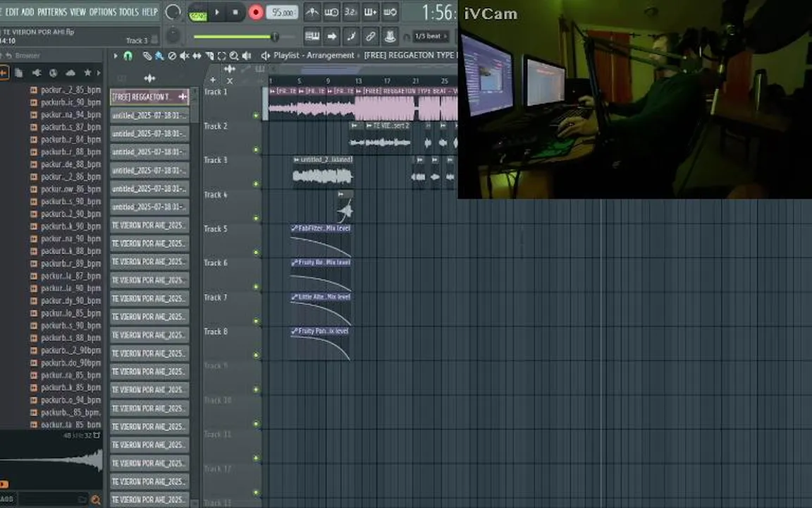812x508 pixels.
Task: Click the stamp icon next to link icon
Action: tap(390, 36)
